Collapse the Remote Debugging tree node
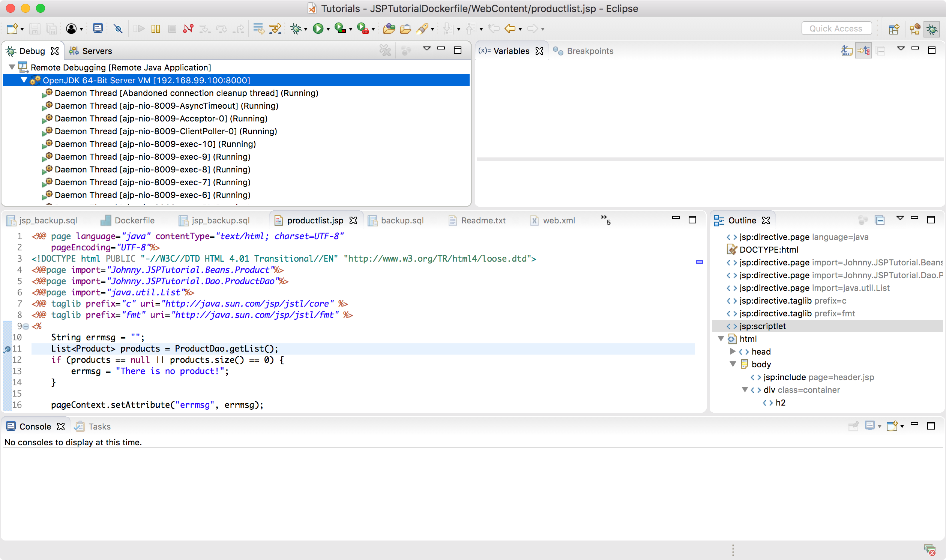The width and height of the screenshot is (946, 560). (12, 67)
